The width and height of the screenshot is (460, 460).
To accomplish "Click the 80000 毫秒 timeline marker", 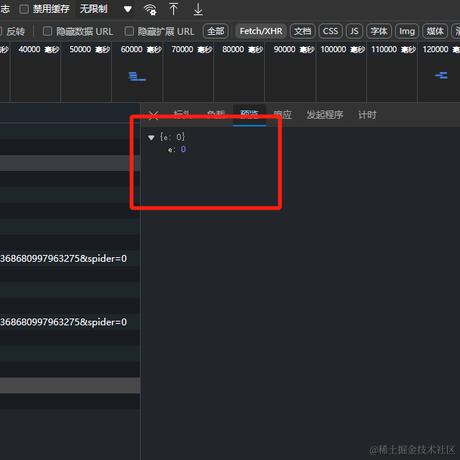I will pos(243,49).
